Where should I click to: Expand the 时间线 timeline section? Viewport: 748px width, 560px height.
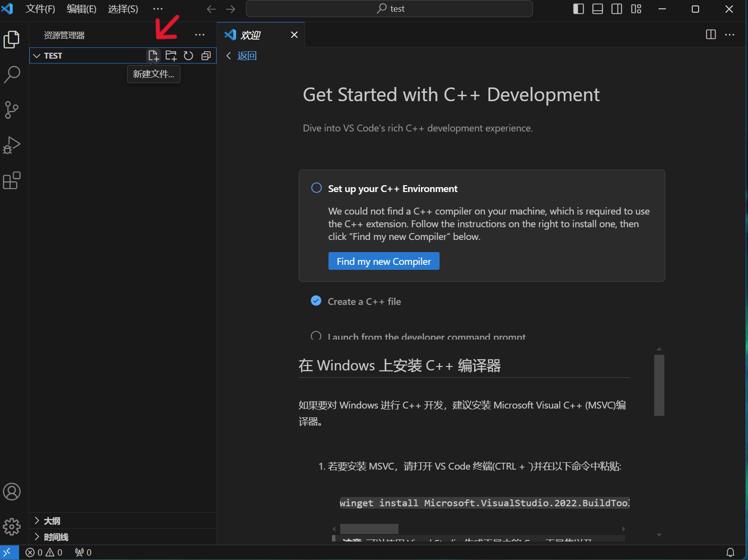tap(123, 537)
